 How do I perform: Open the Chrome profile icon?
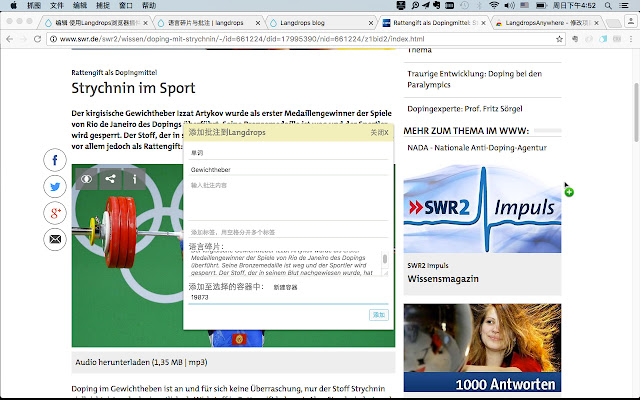click(631, 21)
